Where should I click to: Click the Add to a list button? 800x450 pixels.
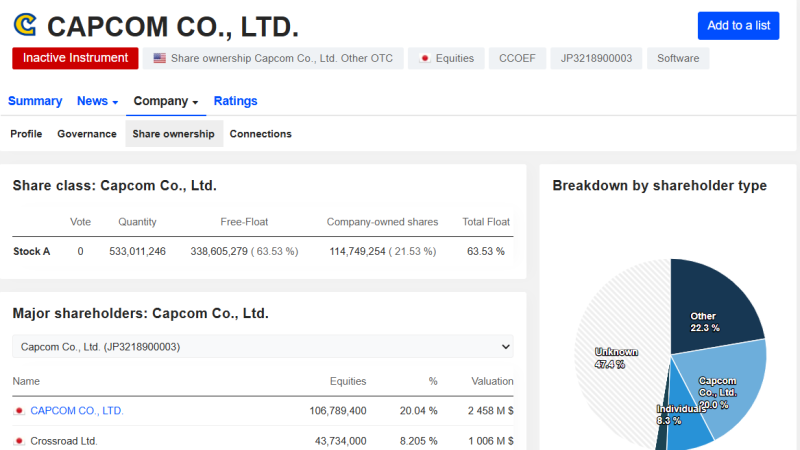click(x=738, y=26)
